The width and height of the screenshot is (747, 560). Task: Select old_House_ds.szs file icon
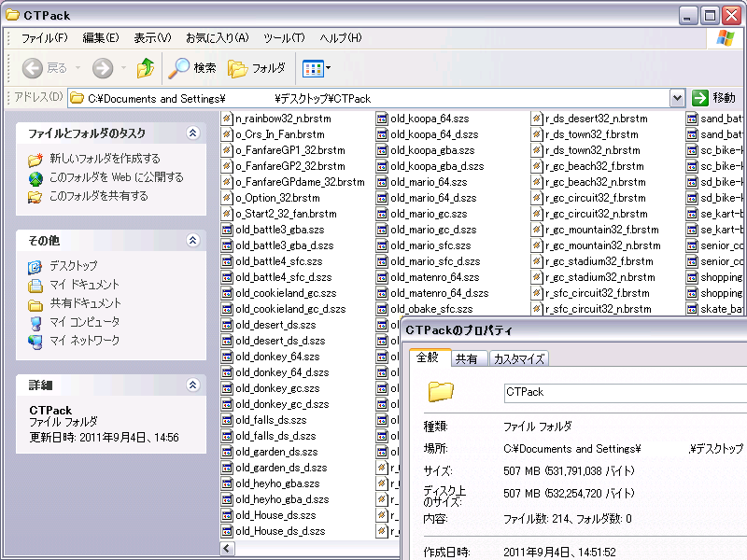[227, 515]
